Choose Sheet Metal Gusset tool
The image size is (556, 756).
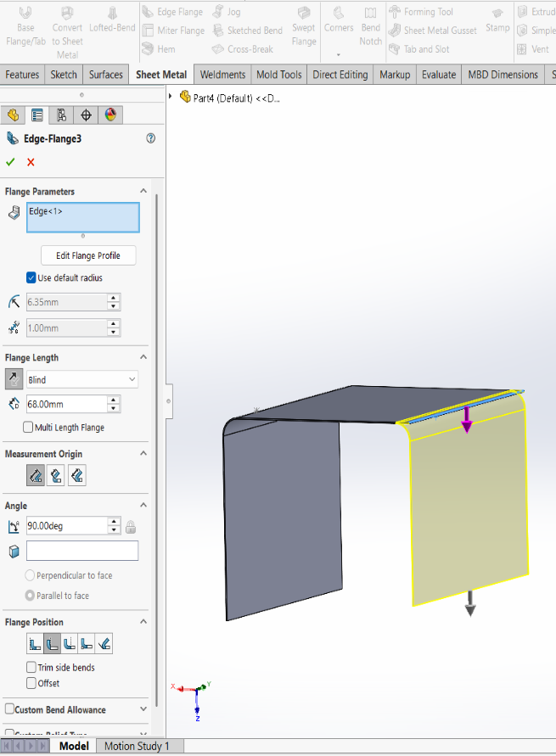tap(433, 31)
